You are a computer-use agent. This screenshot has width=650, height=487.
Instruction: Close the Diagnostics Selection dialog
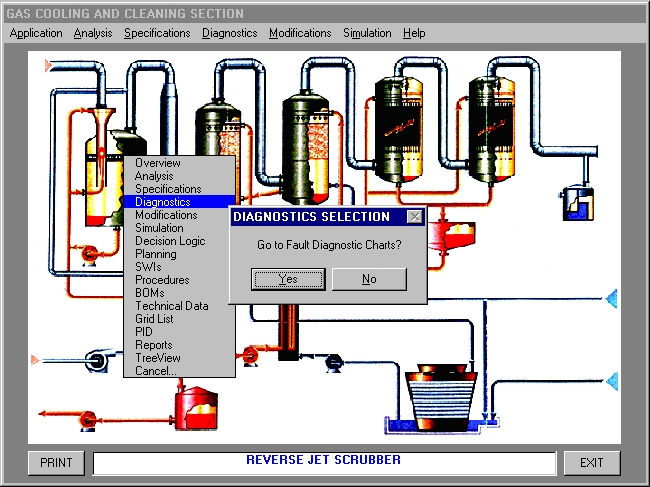tap(415, 217)
